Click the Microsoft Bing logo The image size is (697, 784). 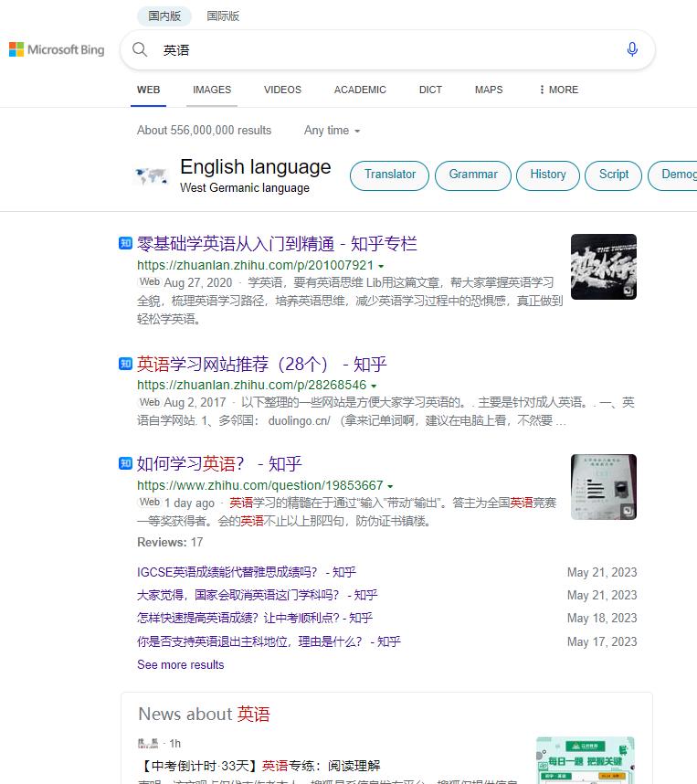point(57,49)
